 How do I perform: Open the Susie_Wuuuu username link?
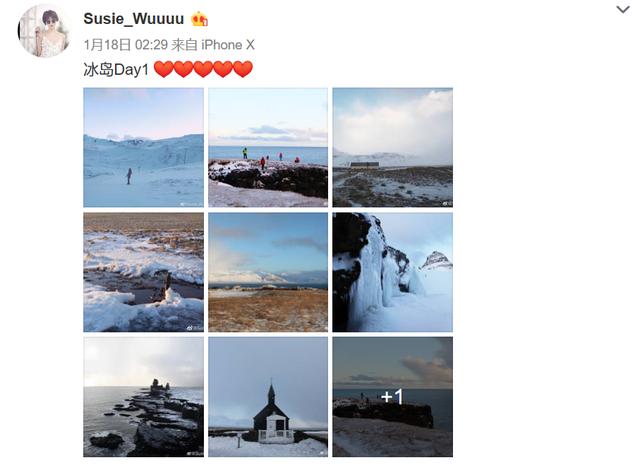(134, 19)
